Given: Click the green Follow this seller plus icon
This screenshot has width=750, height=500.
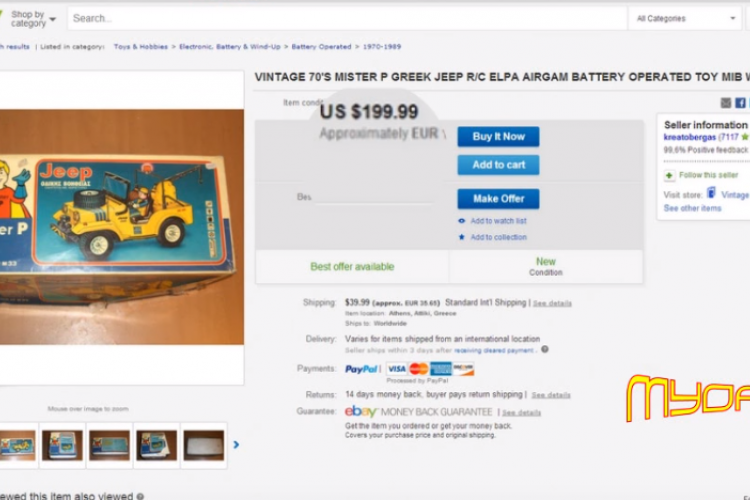Looking at the screenshot, I should [x=669, y=176].
